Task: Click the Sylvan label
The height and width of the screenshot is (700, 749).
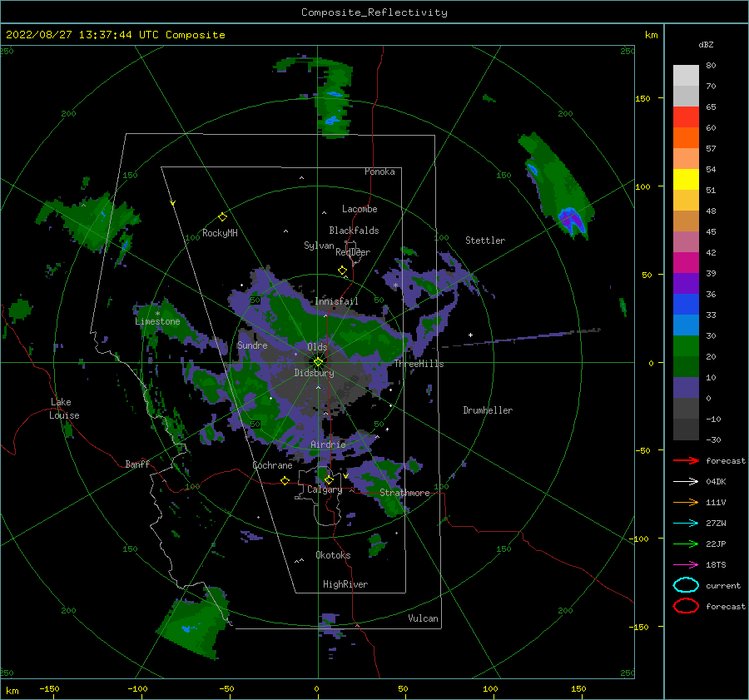Action: tap(319, 246)
